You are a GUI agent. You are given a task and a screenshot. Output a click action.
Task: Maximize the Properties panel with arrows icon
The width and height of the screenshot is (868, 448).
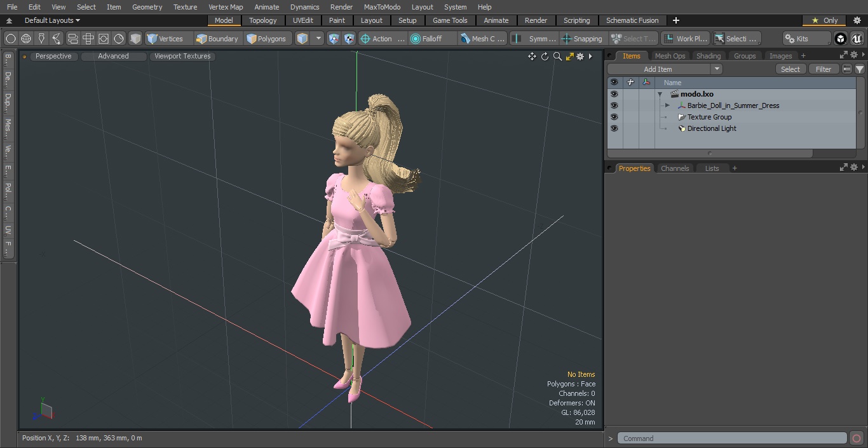(844, 168)
